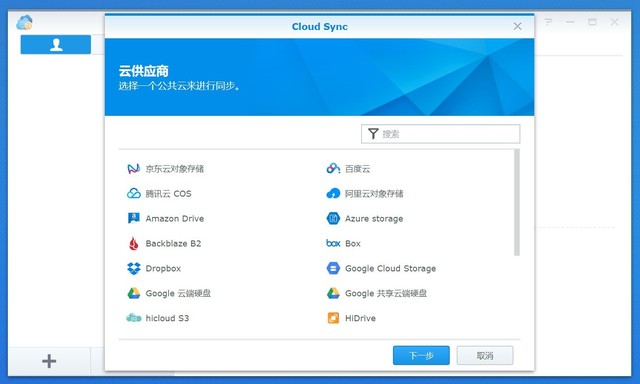Click the 取消 button
The width and height of the screenshot is (640, 384).
click(x=485, y=355)
